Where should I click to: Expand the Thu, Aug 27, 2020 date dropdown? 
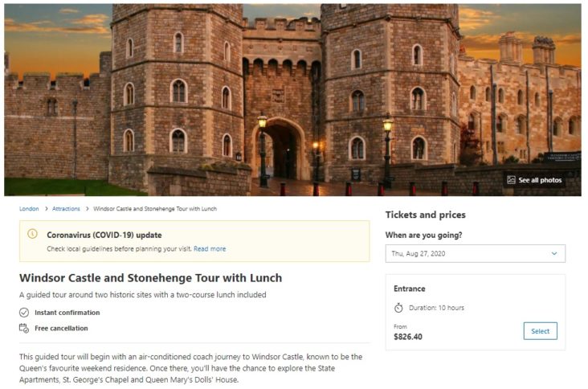[475, 254]
